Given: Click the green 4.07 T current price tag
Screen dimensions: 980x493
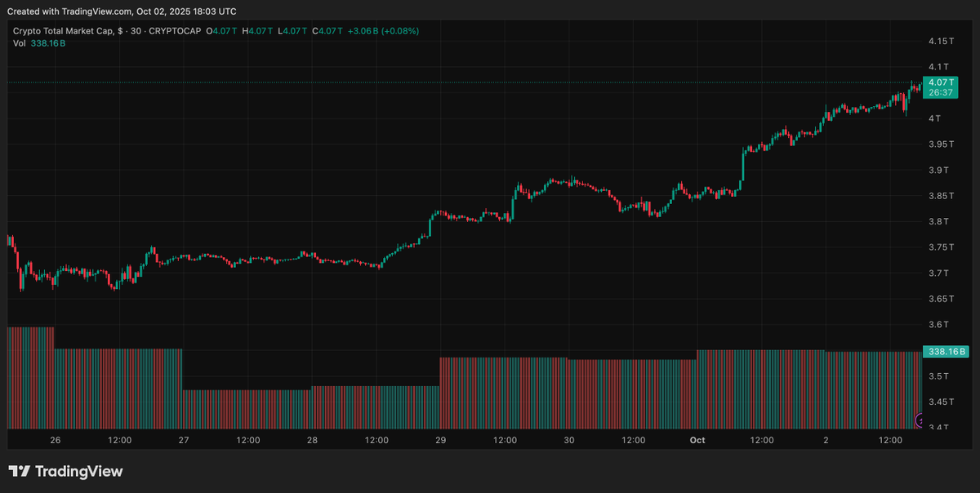Looking at the screenshot, I should point(941,82).
